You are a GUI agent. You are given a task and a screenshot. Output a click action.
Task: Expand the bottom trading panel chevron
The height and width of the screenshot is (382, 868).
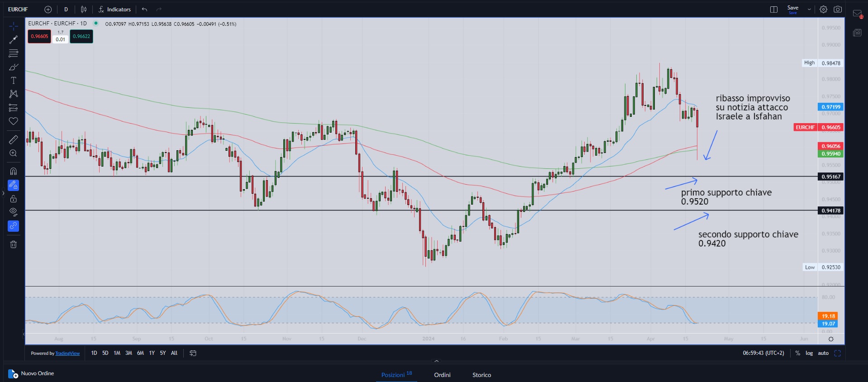tap(436, 361)
